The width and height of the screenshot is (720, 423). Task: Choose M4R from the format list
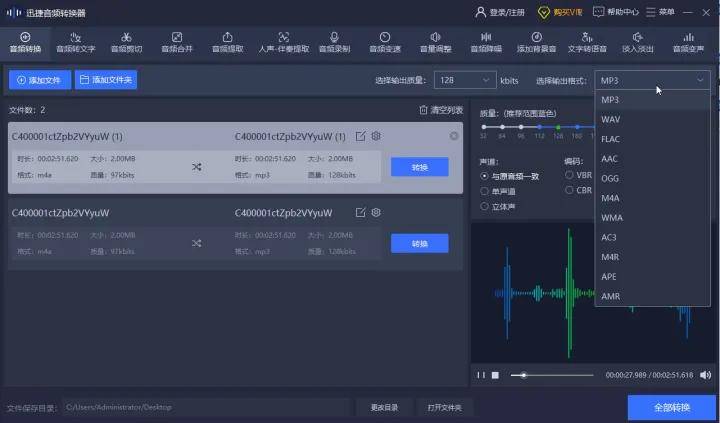tap(652, 257)
